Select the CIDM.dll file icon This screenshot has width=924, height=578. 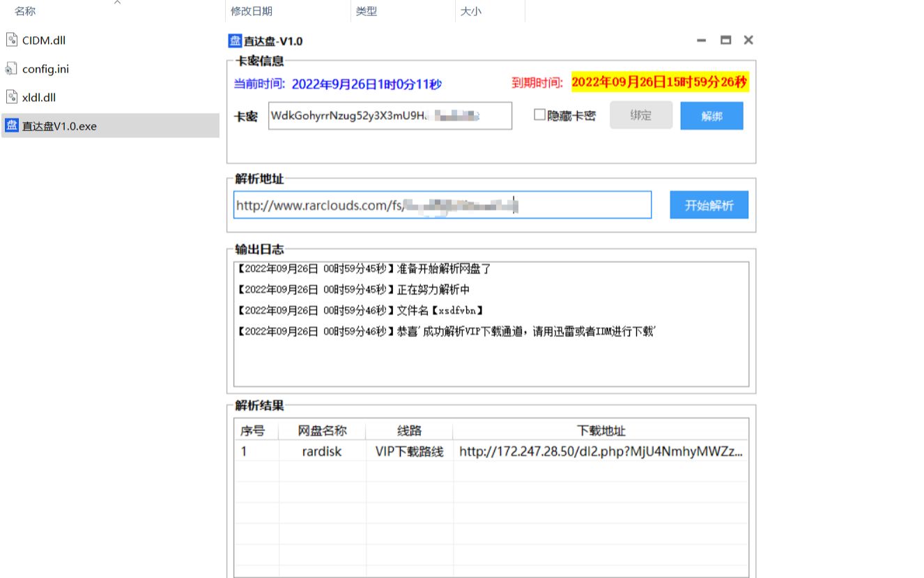[11, 40]
